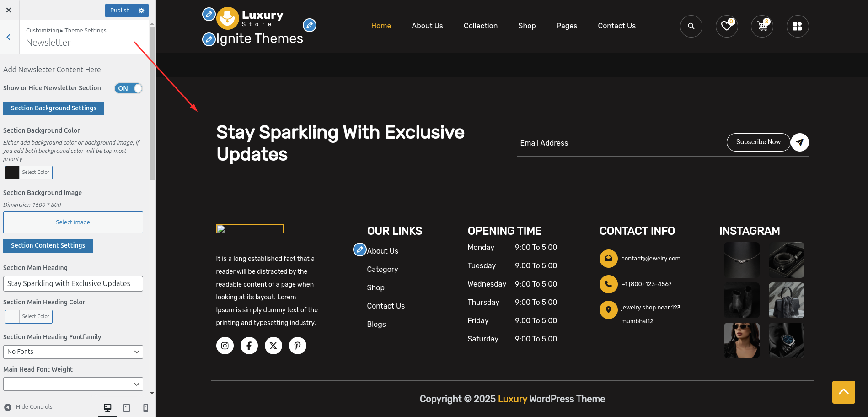This screenshot has height=417, width=868.
Task: Click the Facebook icon in footer
Action: click(249, 346)
